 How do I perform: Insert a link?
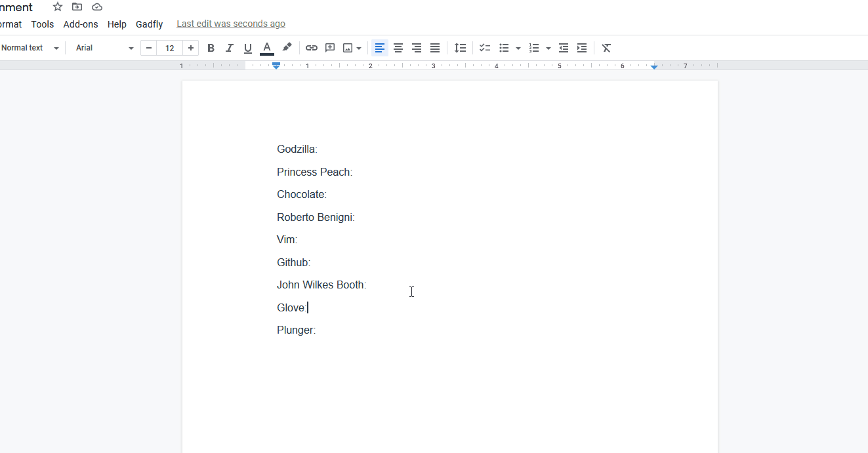[x=312, y=48]
